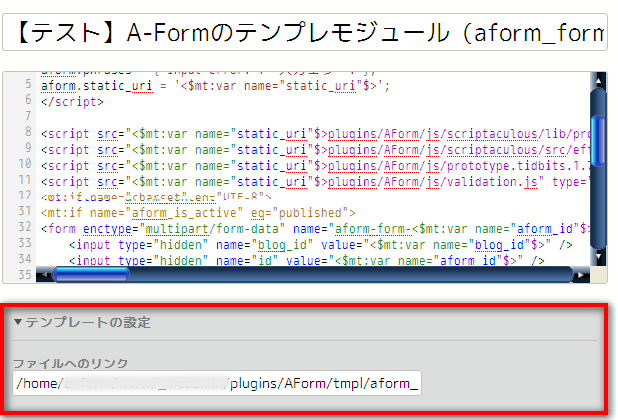Click the horizontal scrollbar thumb in code editor
This screenshot has height=420, width=618.
(x=91, y=273)
